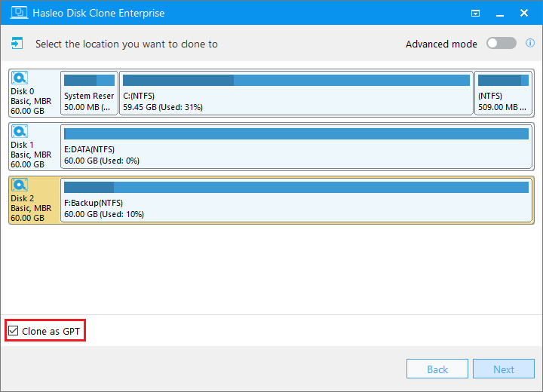Viewport: 543px width, 392px height.
Task: Select the C:(NTFS) 59.45 GB partition
Action: click(x=296, y=93)
